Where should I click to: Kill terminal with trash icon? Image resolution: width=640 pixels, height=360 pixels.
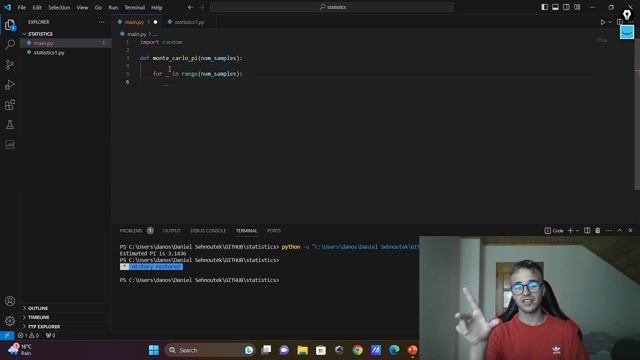(x=598, y=231)
